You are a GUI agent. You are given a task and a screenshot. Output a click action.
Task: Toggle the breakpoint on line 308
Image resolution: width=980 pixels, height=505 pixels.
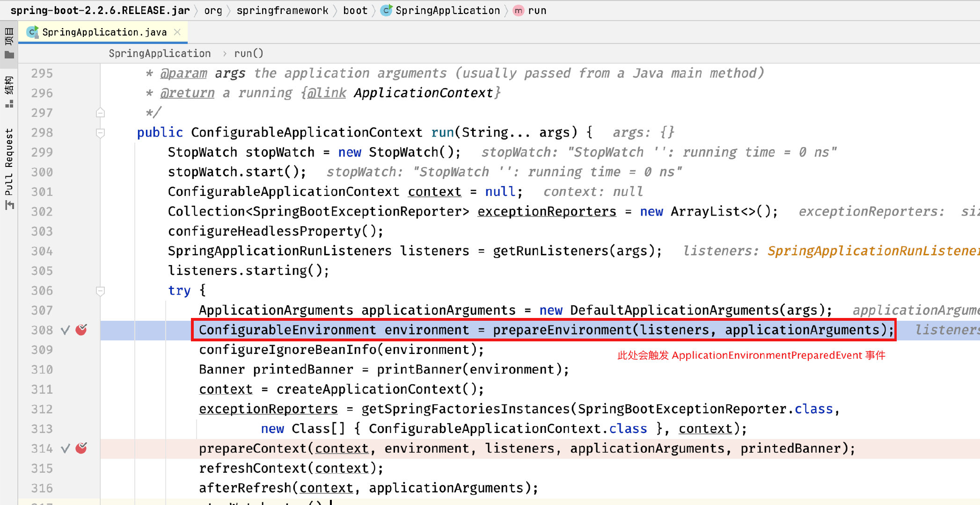[81, 330]
